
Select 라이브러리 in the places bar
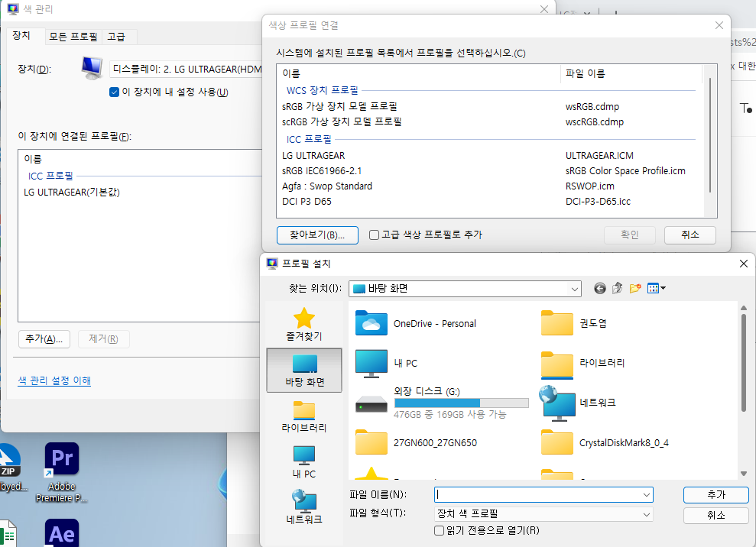pyautogui.click(x=304, y=416)
